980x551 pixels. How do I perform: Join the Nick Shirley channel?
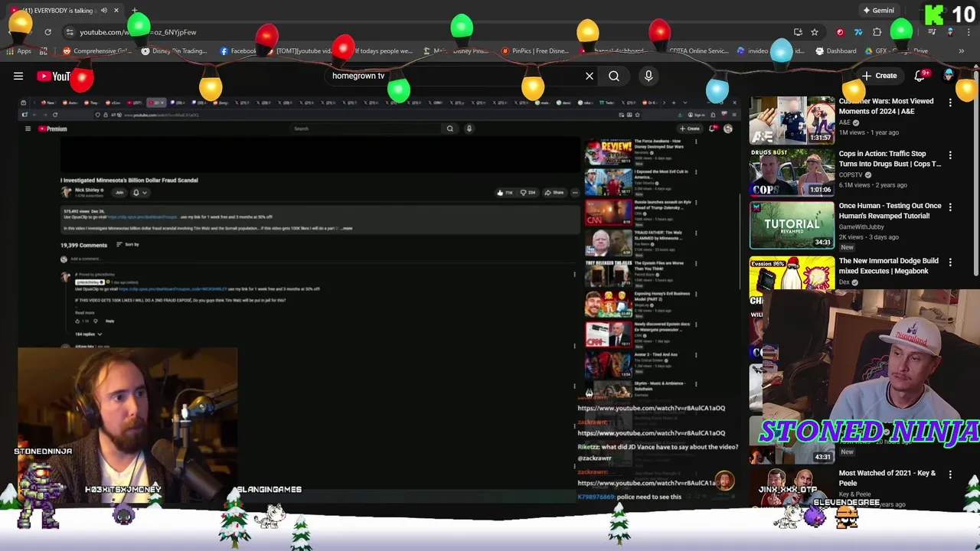pyautogui.click(x=119, y=193)
